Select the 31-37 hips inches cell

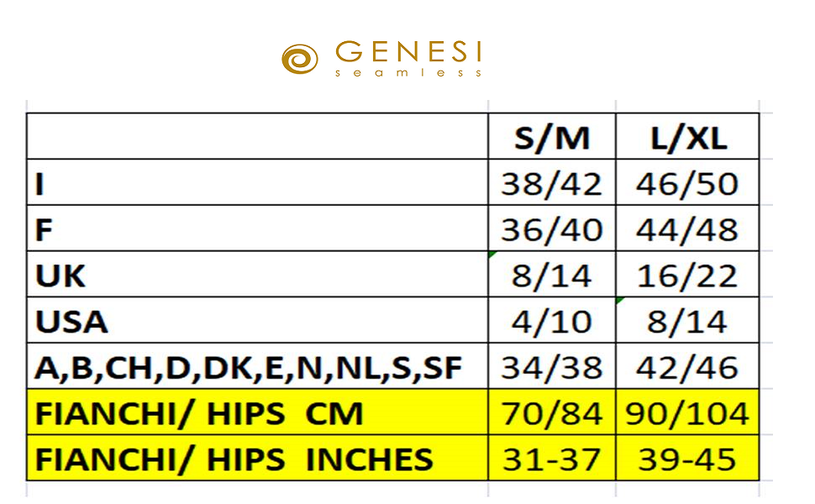551,459
